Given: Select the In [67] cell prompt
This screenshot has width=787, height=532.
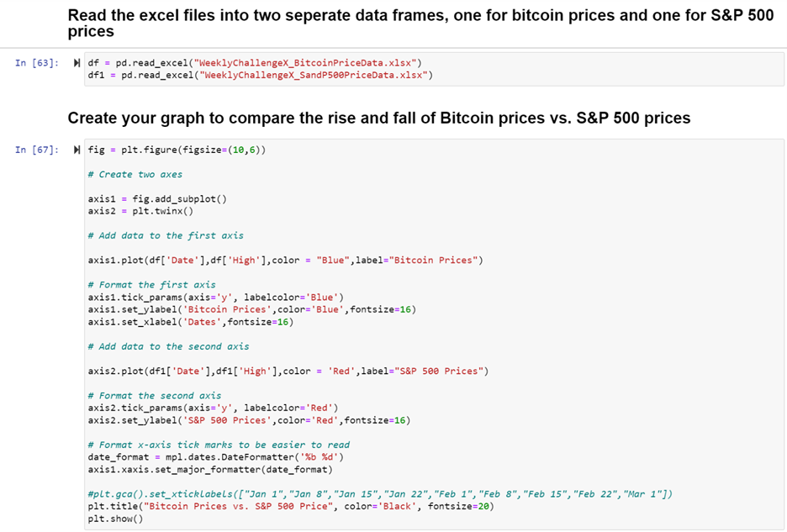Looking at the screenshot, I should pos(37,150).
